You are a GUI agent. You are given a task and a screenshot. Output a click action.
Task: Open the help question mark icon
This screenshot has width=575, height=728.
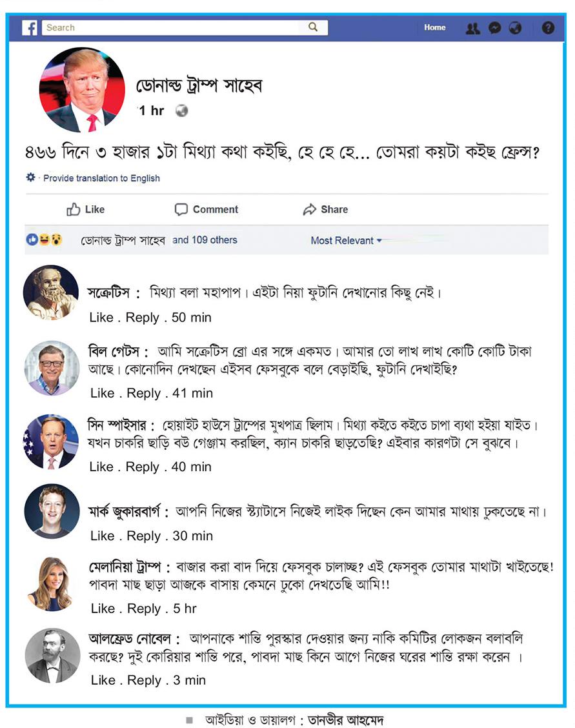pos(548,28)
